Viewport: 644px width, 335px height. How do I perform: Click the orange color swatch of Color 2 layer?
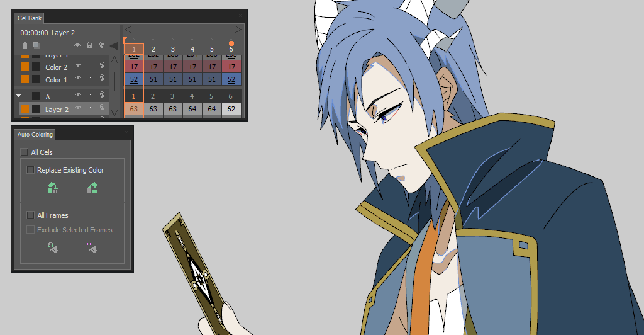(25, 67)
